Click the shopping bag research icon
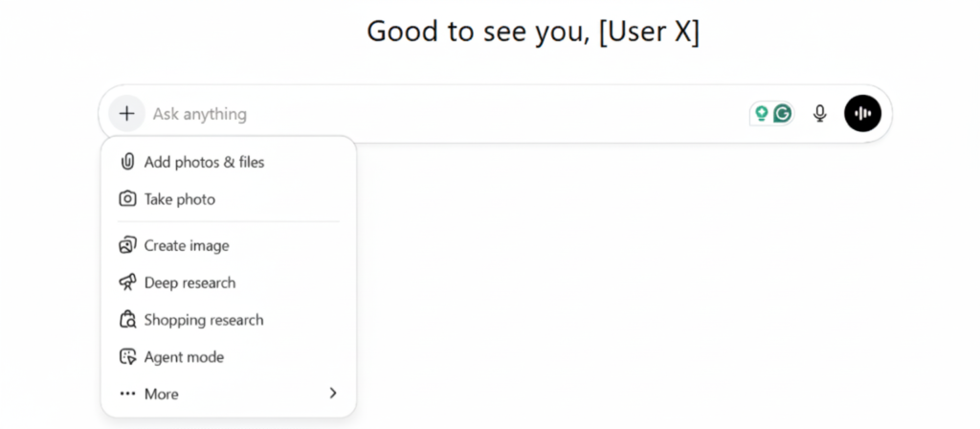This screenshot has height=429, width=980. [127, 320]
